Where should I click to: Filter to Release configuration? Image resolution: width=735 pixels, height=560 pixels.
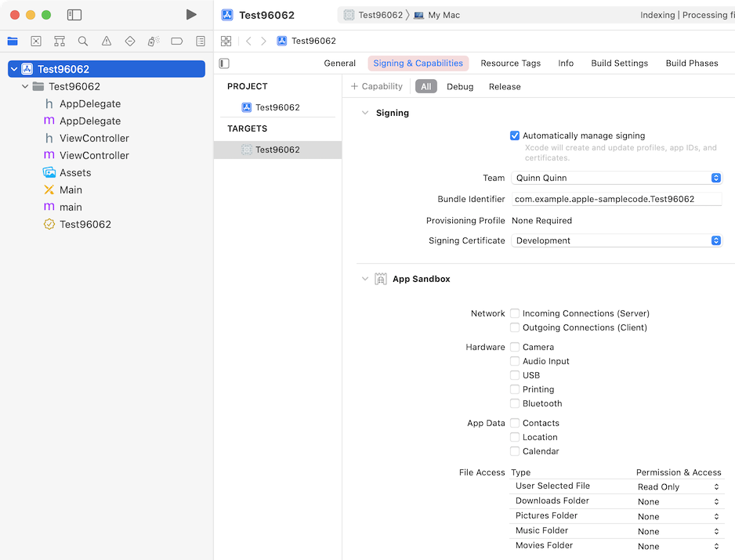tap(505, 87)
